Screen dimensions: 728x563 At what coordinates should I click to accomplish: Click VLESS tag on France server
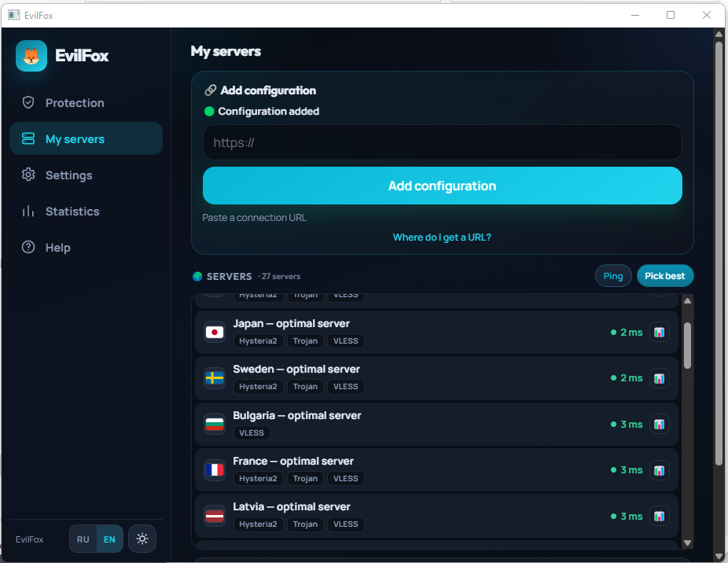[346, 478]
